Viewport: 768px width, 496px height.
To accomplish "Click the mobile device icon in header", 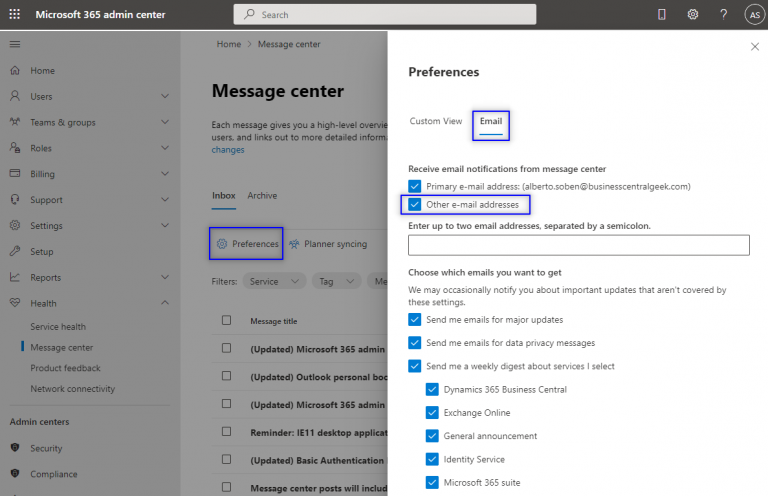I will point(662,15).
